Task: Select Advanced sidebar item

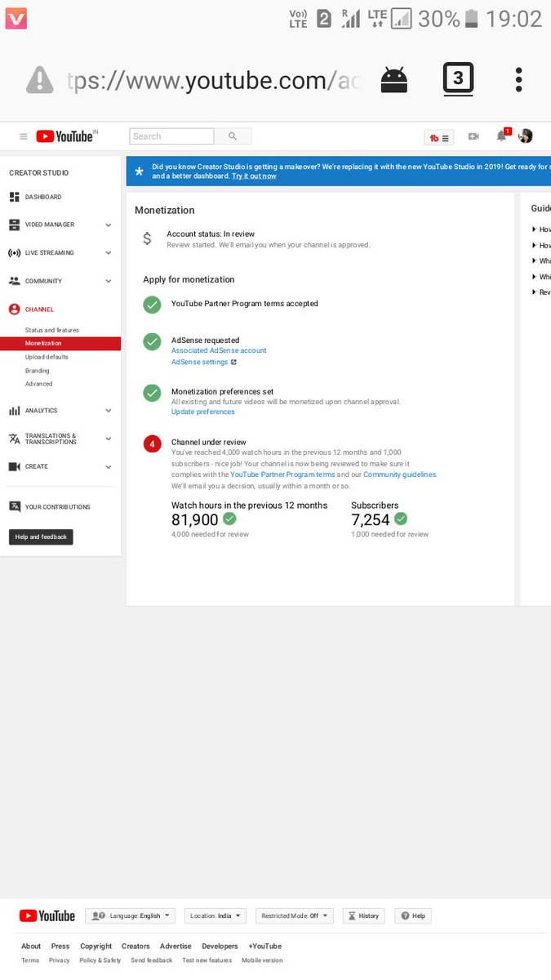Action: pyautogui.click(x=38, y=384)
